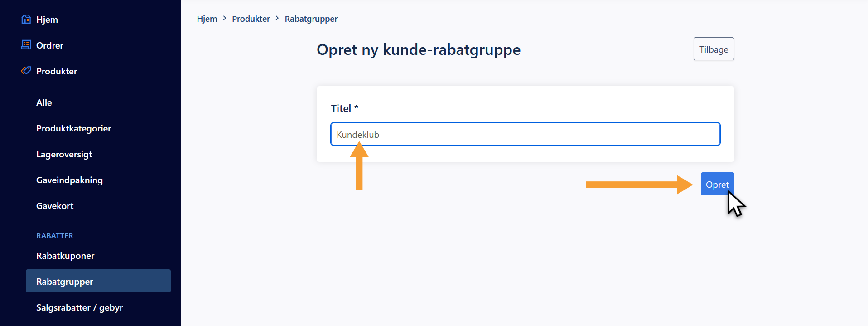Image resolution: width=868 pixels, height=326 pixels.
Task: Navigate to Rabatkuponer
Action: click(x=65, y=256)
